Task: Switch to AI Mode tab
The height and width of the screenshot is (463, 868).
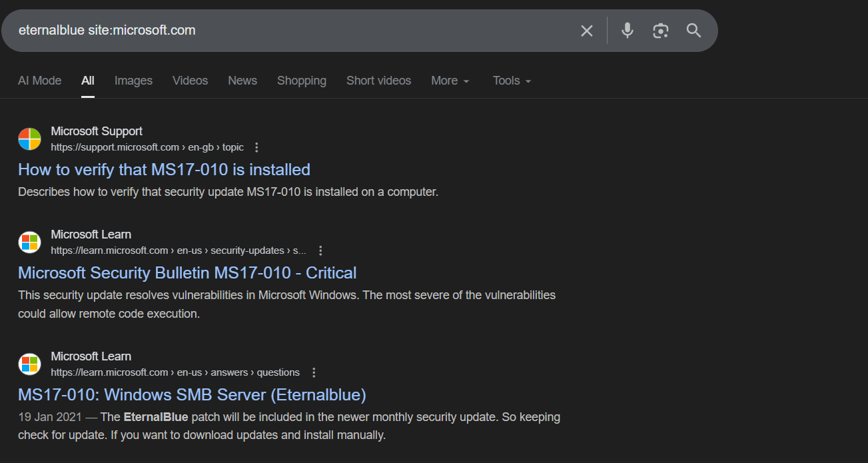Action: 39,81
